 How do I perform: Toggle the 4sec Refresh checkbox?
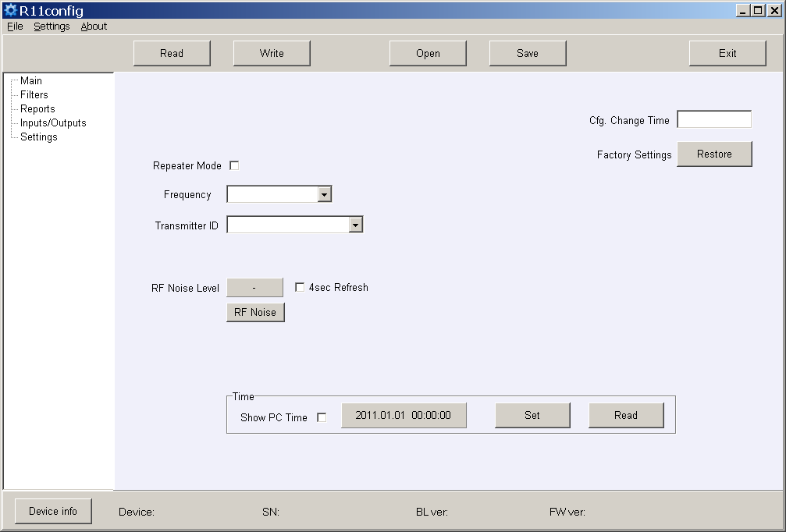coord(300,287)
